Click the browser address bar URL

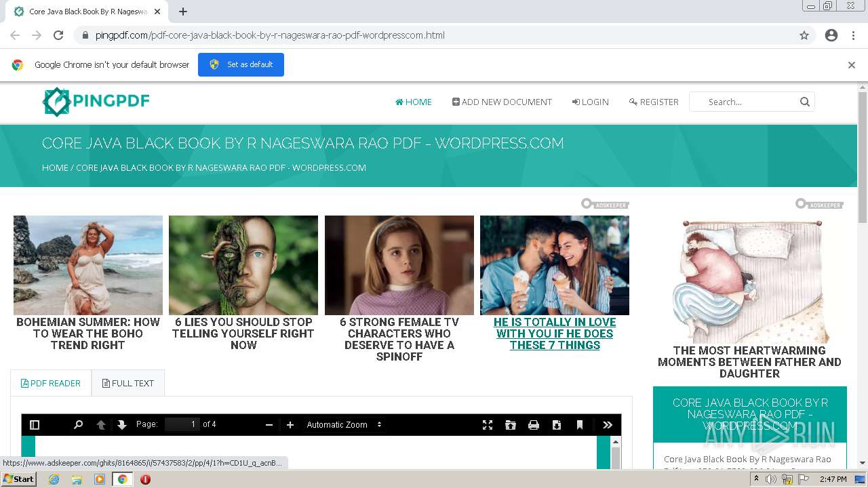pos(270,35)
